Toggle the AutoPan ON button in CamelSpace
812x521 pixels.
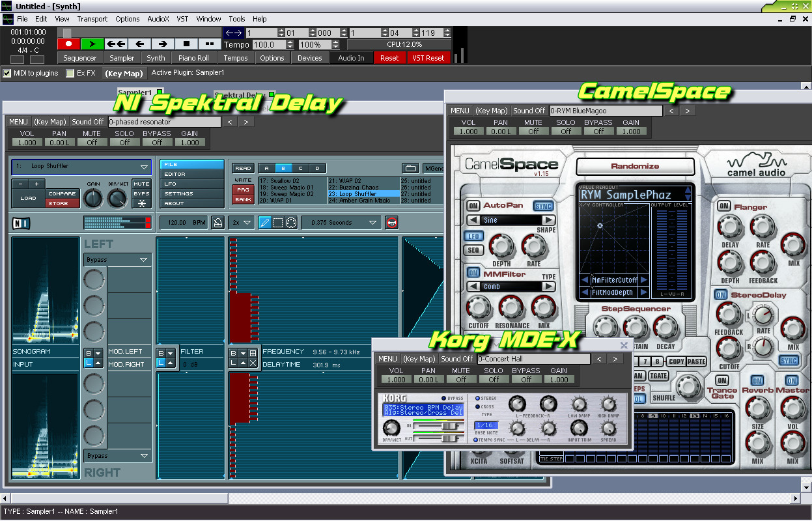coord(473,206)
